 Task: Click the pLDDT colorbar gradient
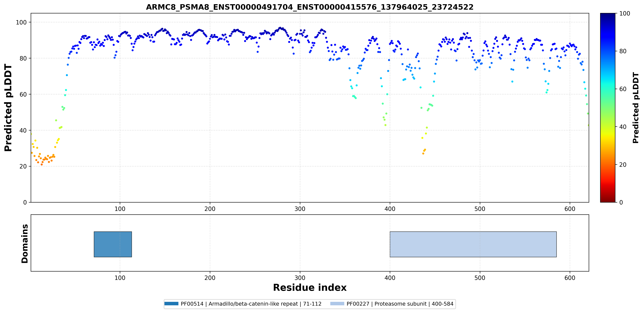[608, 108]
